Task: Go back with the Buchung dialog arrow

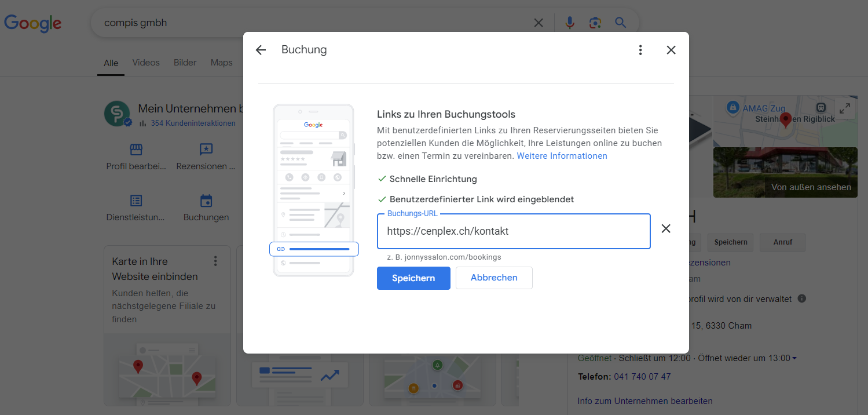Action: tap(261, 50)
